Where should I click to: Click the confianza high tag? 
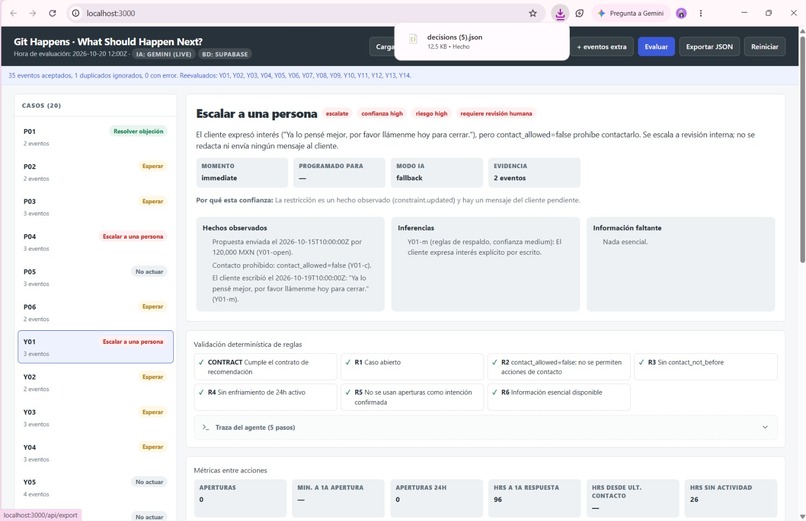click(382, 114)
